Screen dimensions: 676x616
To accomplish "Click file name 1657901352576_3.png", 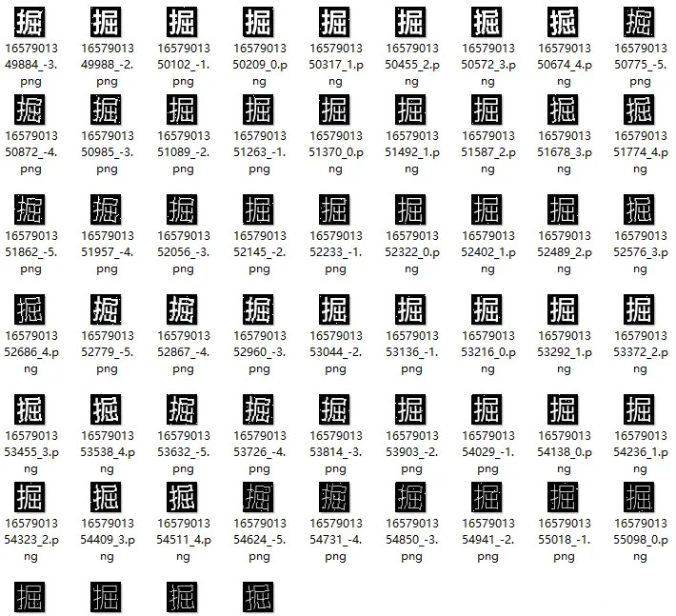I will click(641, 252).
